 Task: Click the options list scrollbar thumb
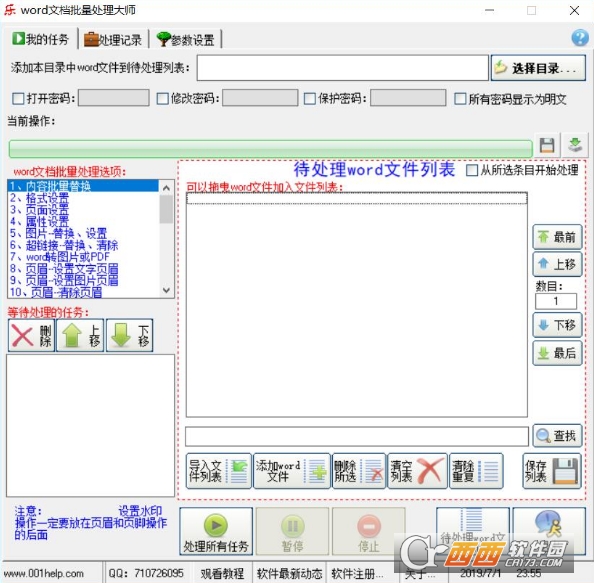[x=166, y=209]
